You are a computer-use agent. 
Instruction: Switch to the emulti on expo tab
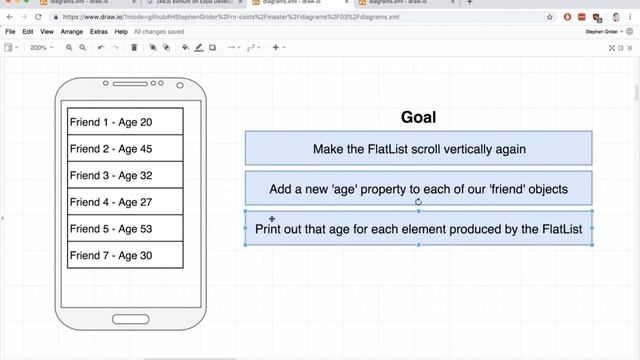[195, 2]
